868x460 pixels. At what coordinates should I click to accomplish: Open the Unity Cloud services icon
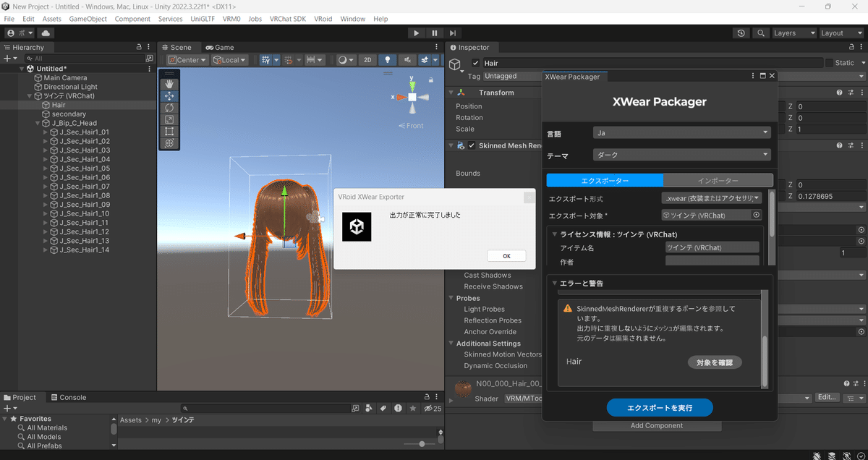pos(46,33)
